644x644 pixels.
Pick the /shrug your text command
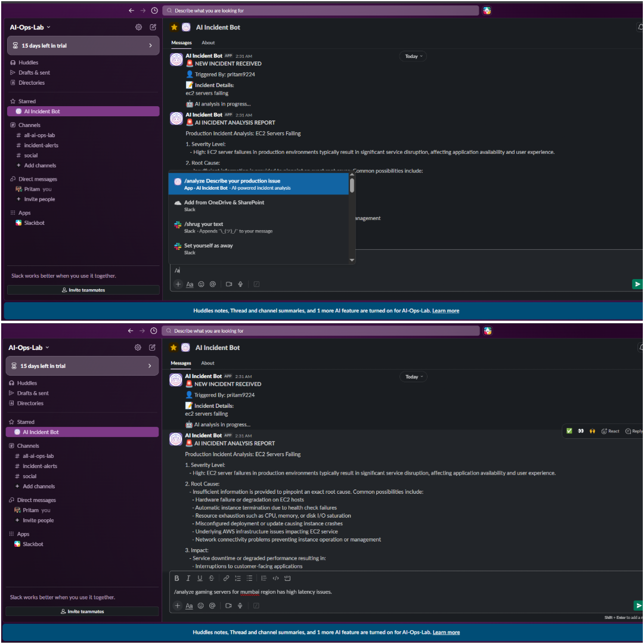pyautogui.click(x=258, y=227)
